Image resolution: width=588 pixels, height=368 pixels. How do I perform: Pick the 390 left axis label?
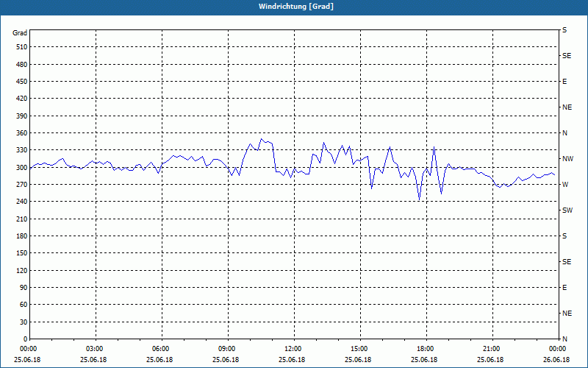click(x=22, y=116)
